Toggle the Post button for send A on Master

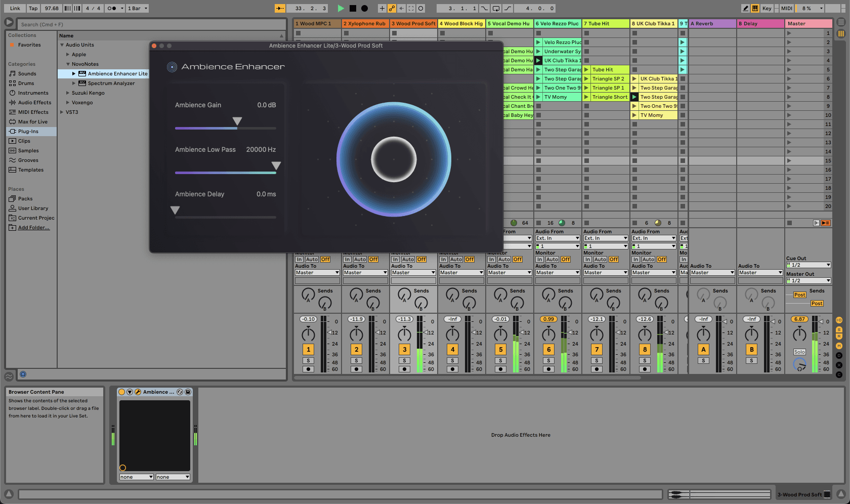tap(799, 295)
